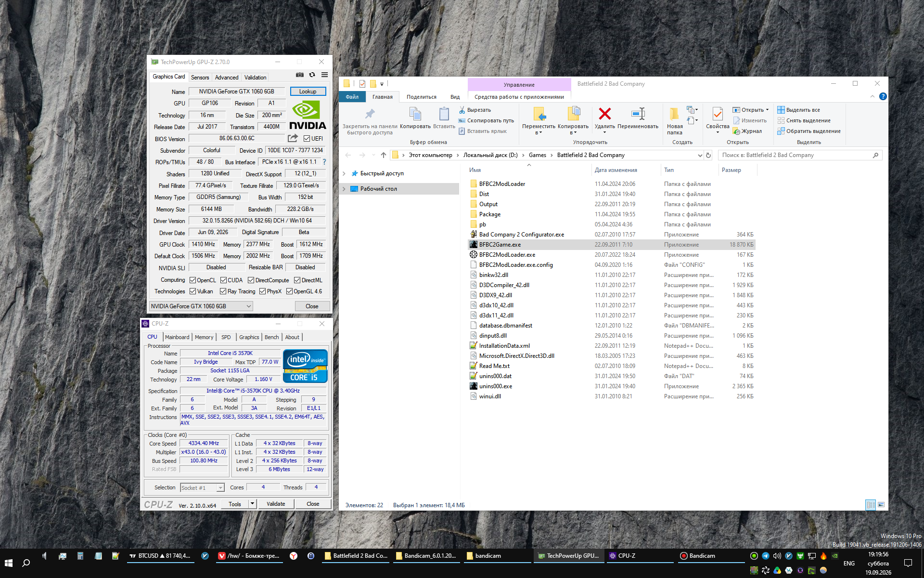The image size is (924, 578).
Task: Toggle the CUDA checkbox
Action: [x=223, y=280]
